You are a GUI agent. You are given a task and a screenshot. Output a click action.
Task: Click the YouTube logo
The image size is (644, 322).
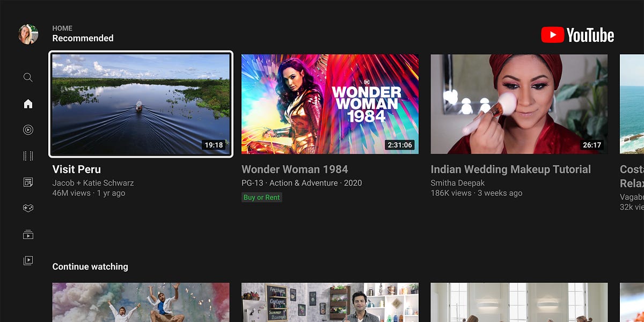577,35
